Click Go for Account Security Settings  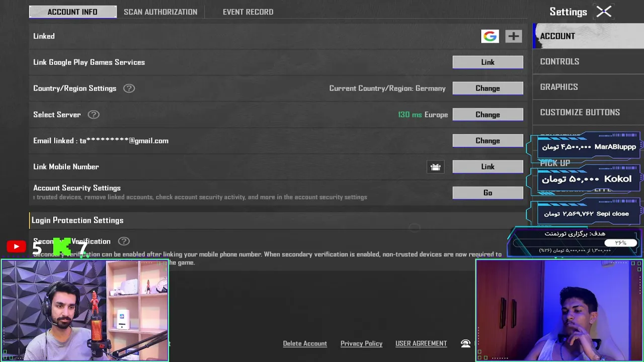coord(488,193)
